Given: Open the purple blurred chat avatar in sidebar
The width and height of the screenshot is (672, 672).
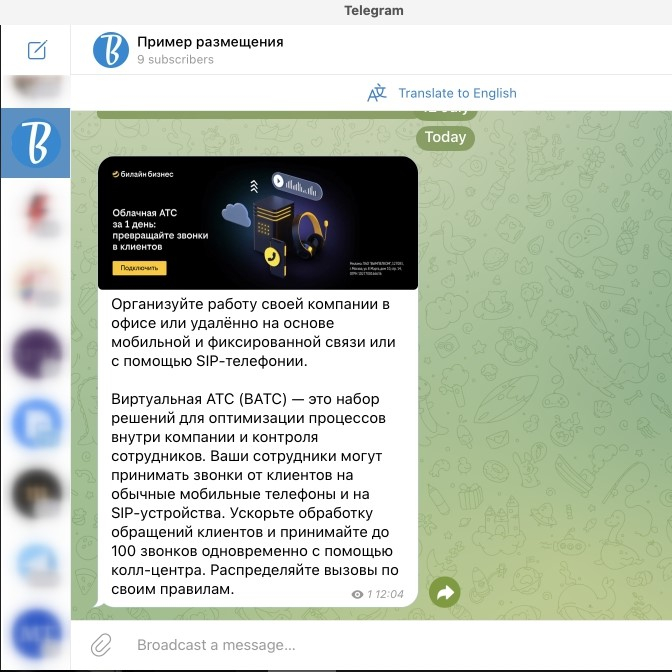Looking at the screenshot, I should pyautogui.click(x=36, y=354).
